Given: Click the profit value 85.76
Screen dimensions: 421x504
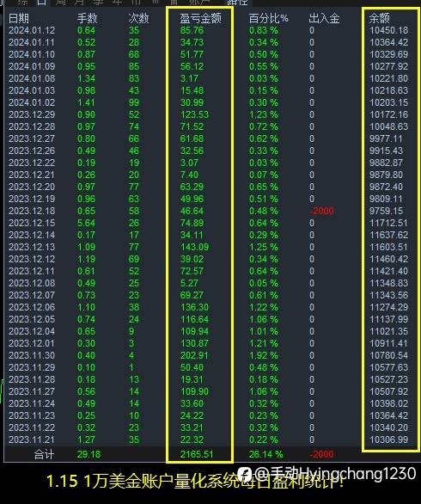Looking at the screenshot, I should tap(192, 31).
